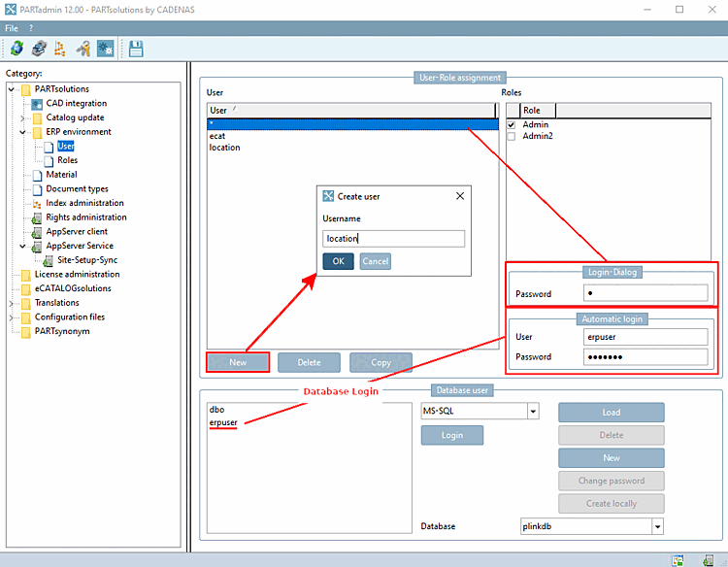The height and width of the screenshot is (567, 728).
Task: Click the database user Delete button
Action: point(612,435)
